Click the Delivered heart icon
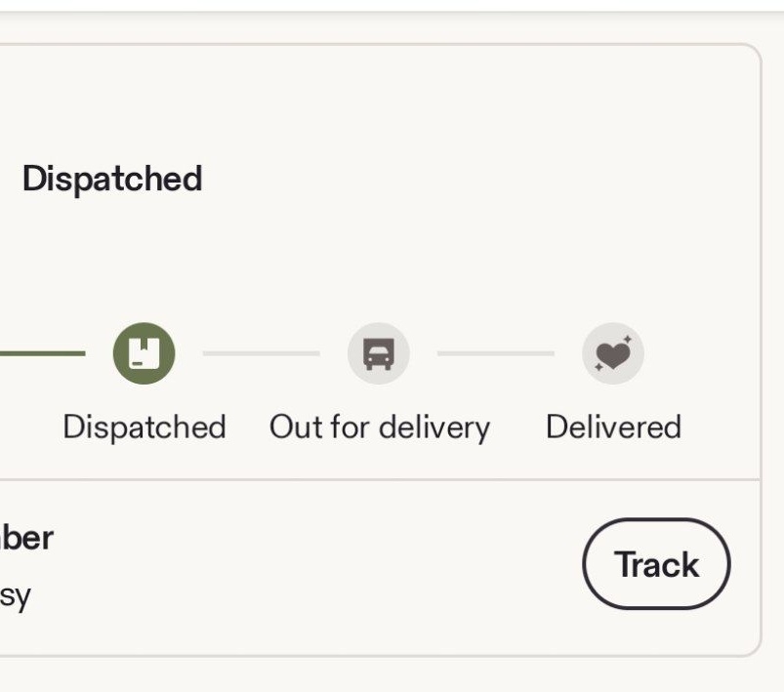The width and height of the screenshot is (784, 692). [x=612, y=353]
